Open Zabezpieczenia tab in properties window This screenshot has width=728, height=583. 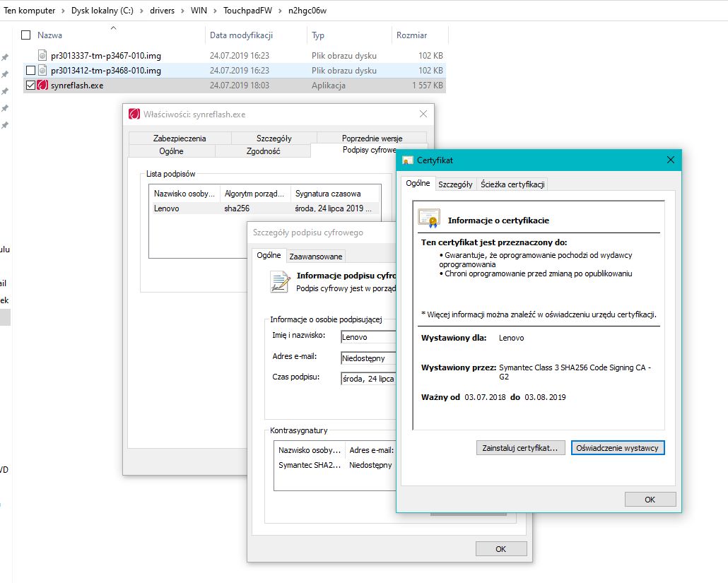pos(180,139)
